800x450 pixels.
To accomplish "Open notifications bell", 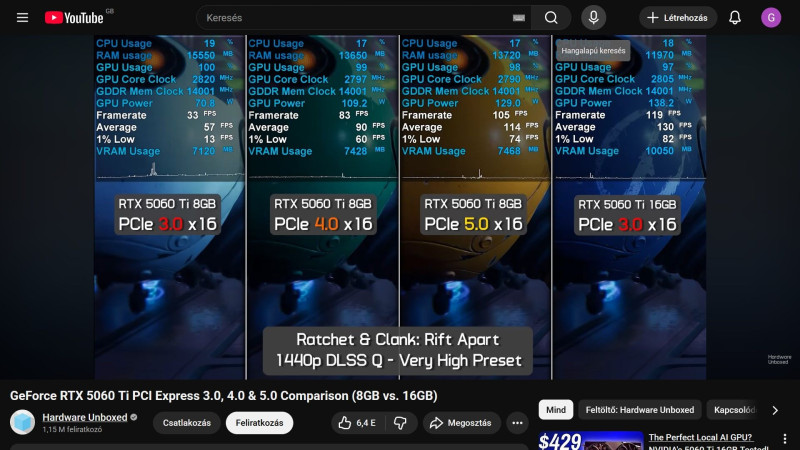I will coord(735,18).
